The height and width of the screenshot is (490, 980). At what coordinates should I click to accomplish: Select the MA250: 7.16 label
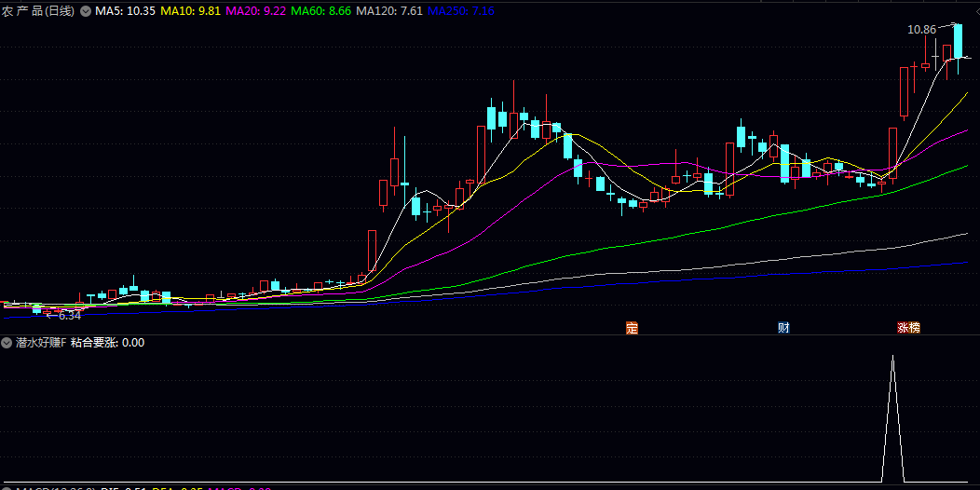[462, 11]
